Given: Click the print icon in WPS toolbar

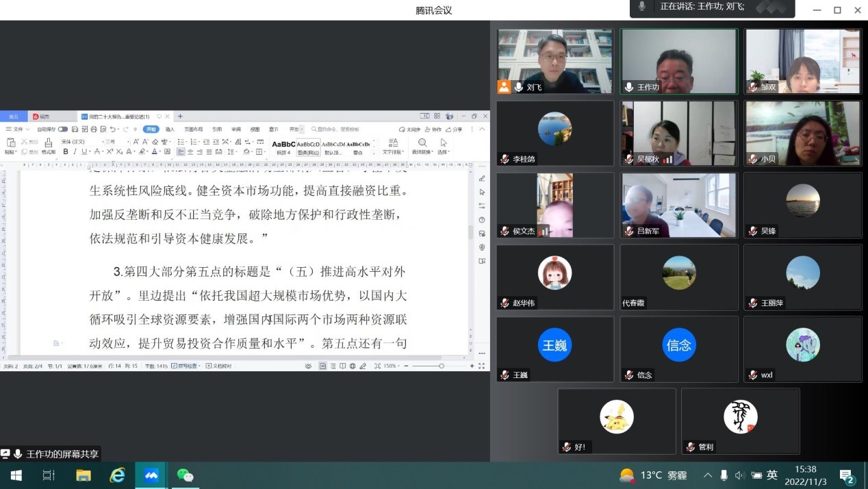Looking at the screenshot, I should click(x=94, y=129).
